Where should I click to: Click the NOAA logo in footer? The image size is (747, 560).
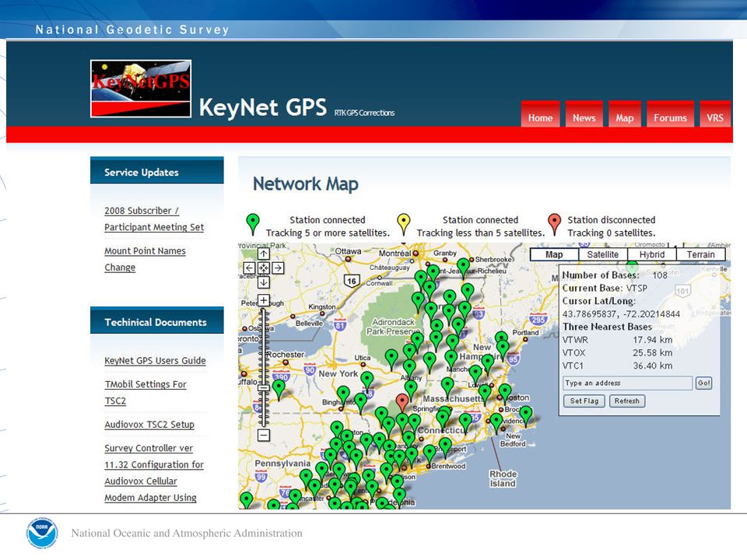(x=42, y=534)
